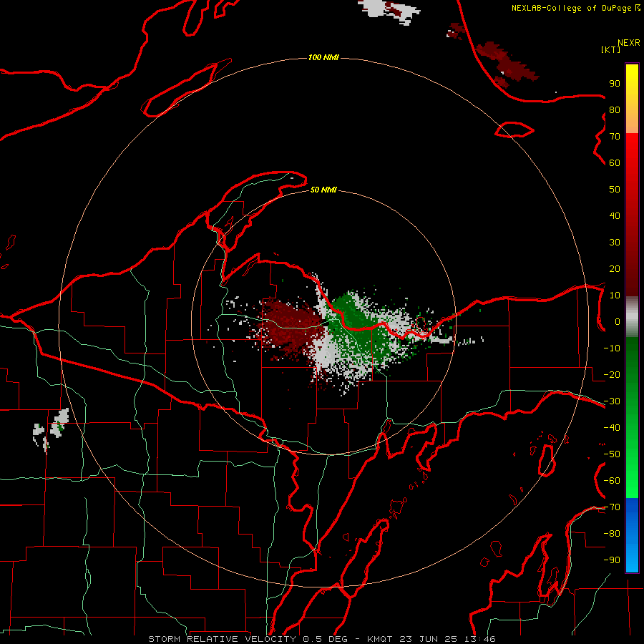
Task: Click the -60 value on velocity scale
Action: click(x=612, y=481)
